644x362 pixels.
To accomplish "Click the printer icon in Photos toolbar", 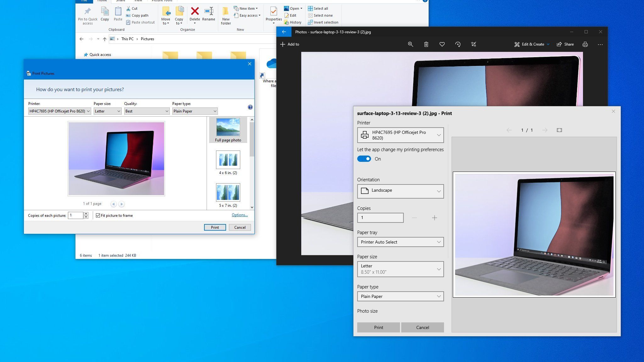I will coord(585,44).
